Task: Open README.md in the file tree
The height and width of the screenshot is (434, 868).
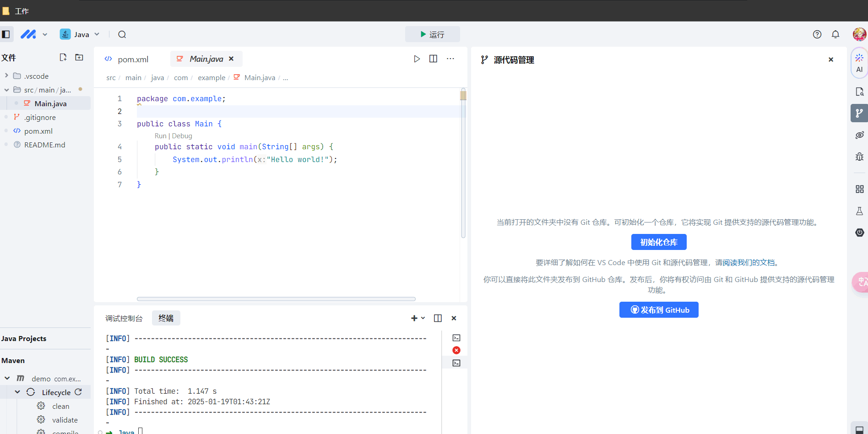Action: click(x=45, y=145)
